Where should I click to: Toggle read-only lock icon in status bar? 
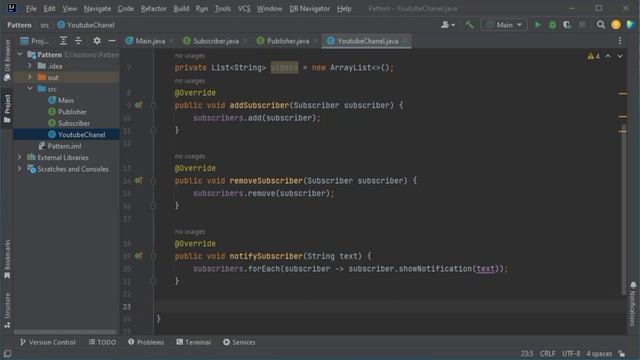(x=622, y=353)
